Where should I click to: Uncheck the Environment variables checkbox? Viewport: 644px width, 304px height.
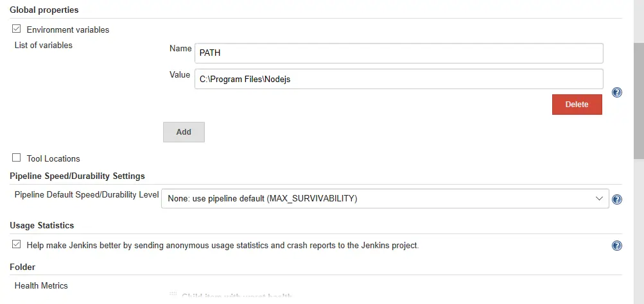click(17, 29)
